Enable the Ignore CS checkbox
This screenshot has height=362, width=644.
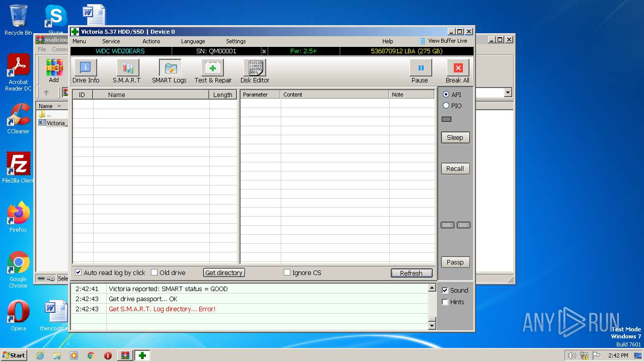[287, 273]
